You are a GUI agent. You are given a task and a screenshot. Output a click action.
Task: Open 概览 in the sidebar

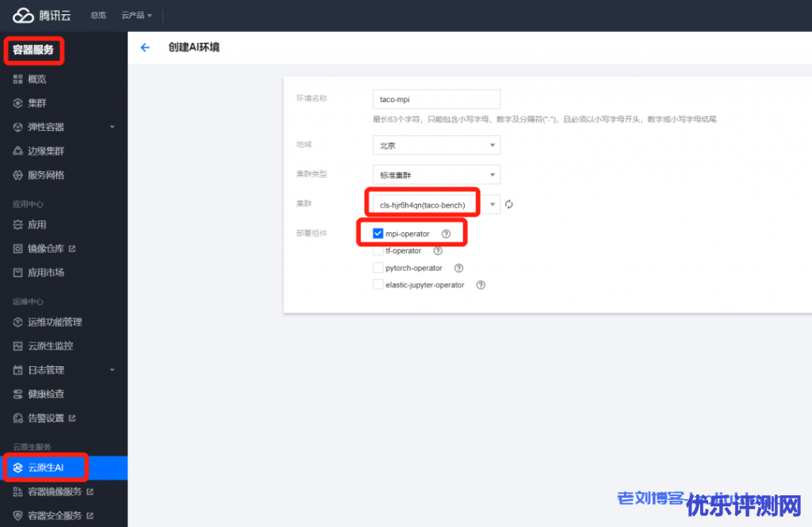click(36, 78)
